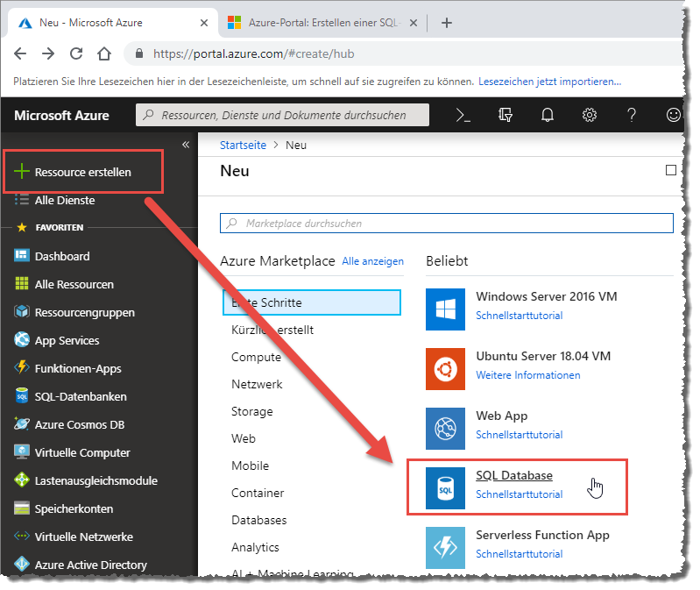Select Netzwerk category
700x590 pixels.
[257, 384]
